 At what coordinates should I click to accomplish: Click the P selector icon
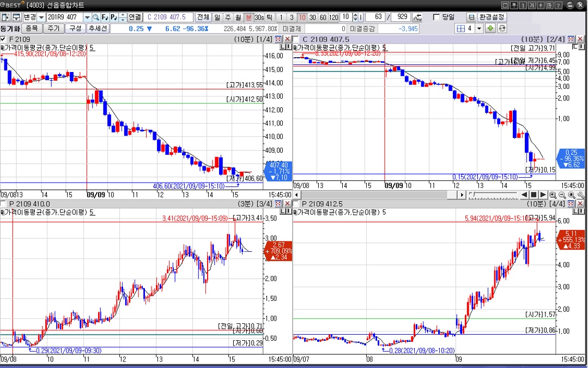coord(114,17)
